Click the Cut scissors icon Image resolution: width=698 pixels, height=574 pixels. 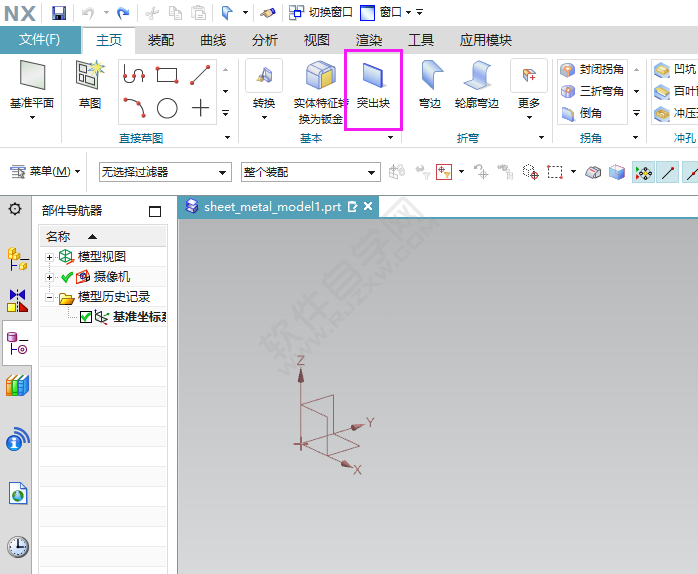tap(152, 13)
